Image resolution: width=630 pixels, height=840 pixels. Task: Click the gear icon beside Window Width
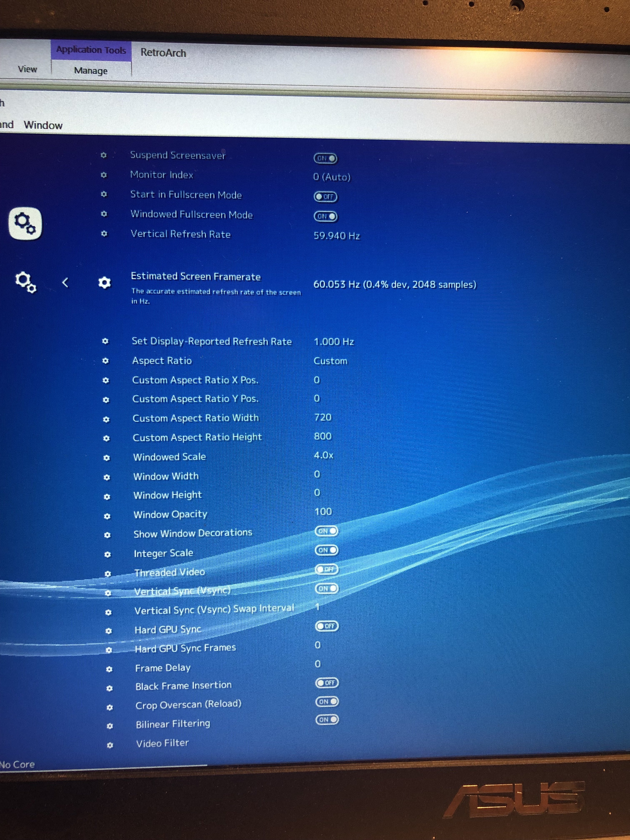107,477
